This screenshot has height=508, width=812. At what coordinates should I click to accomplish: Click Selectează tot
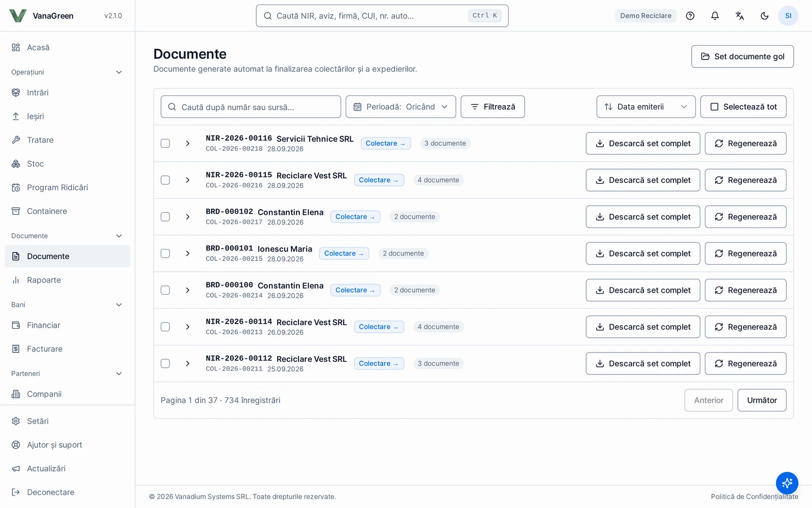tap(743, 107)
